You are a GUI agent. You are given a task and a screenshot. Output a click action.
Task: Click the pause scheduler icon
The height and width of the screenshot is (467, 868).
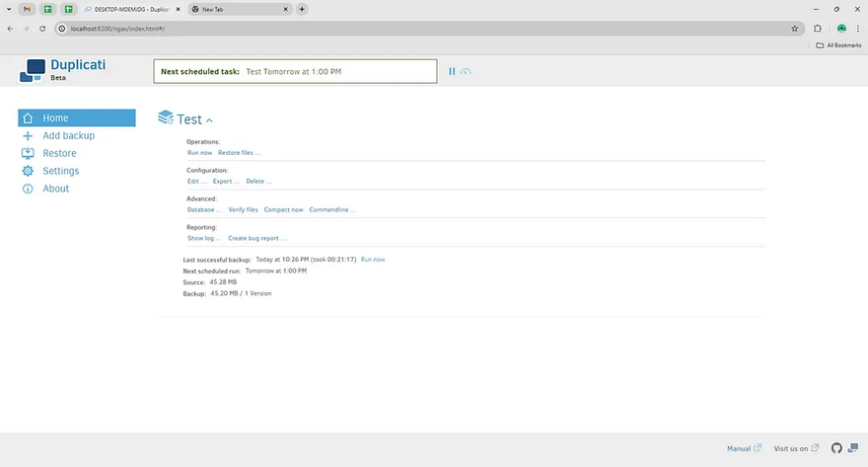click(452, 71)
